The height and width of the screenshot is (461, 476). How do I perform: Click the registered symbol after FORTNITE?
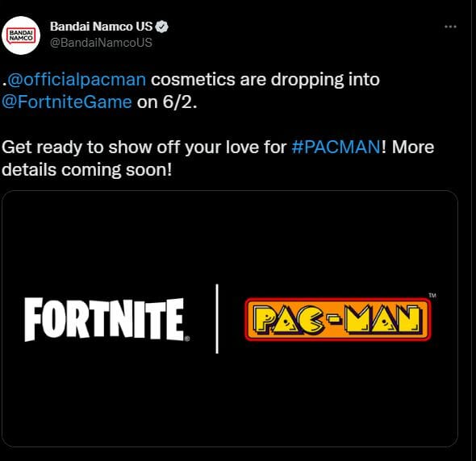pyautogui.click(x=187, y=338)
